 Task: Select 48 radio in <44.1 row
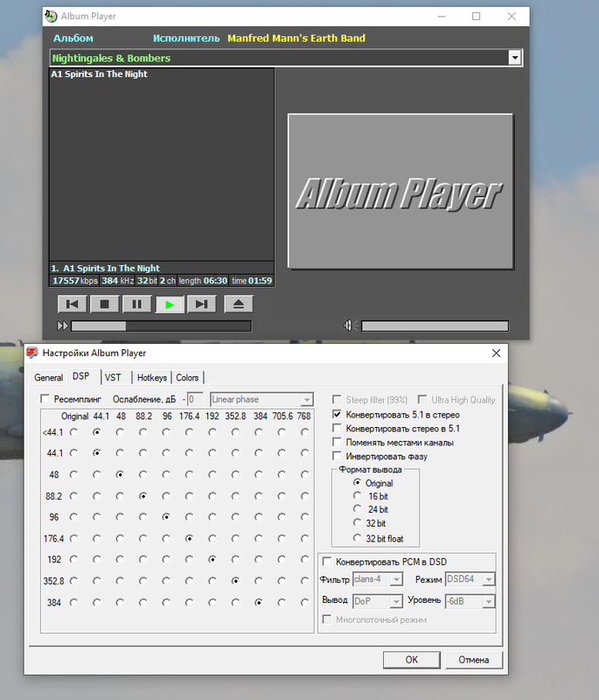(120, 432)
